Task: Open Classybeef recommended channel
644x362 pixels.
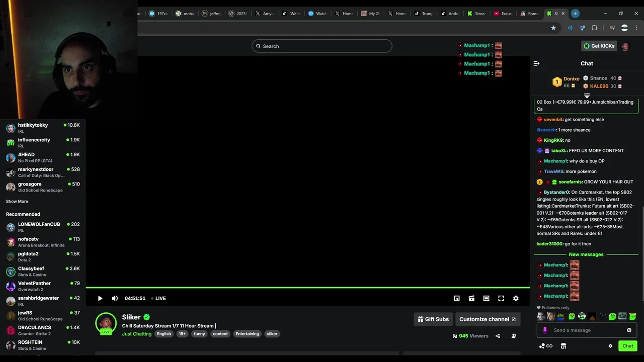Action: 43,271
